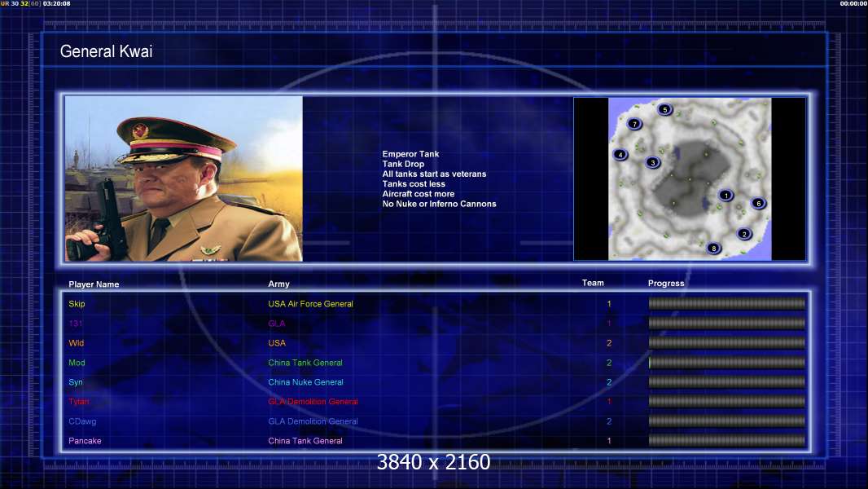Click Skip's loading progress bar
This screenshot has width=868, height=489.
pos(727,303)
